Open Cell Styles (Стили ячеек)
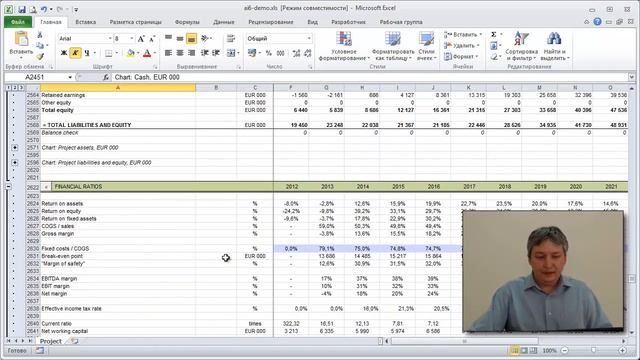This screenshot has height=360, width=640. pyautogui.click(x=426, y=46)
